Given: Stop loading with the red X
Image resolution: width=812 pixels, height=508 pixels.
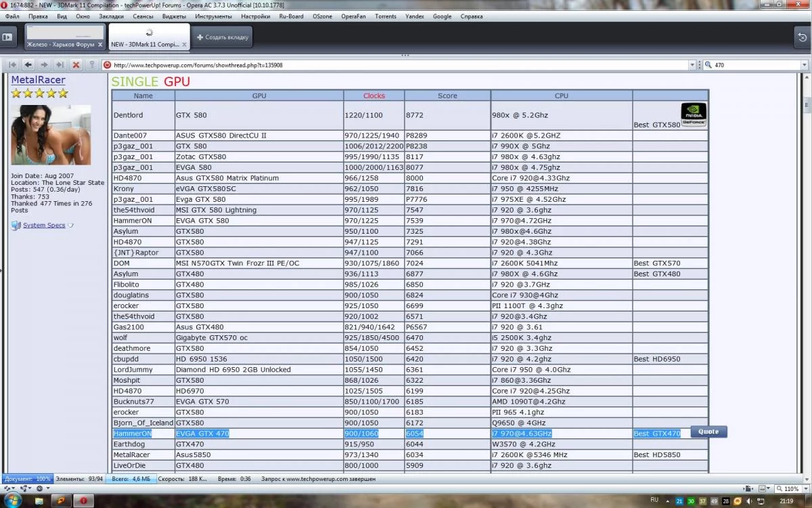Looking at the screenshot, I should click(x=76, y=65).
